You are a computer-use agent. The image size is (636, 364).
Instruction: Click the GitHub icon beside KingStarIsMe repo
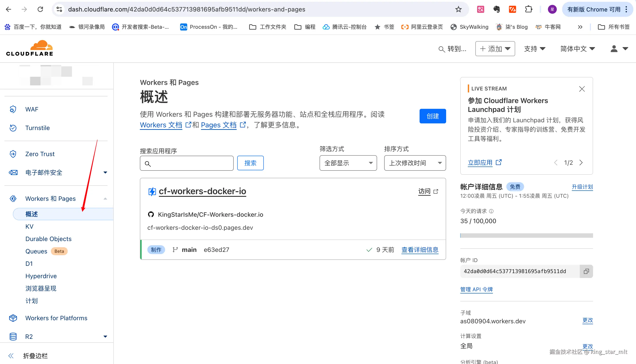click(x=151, y=215)
